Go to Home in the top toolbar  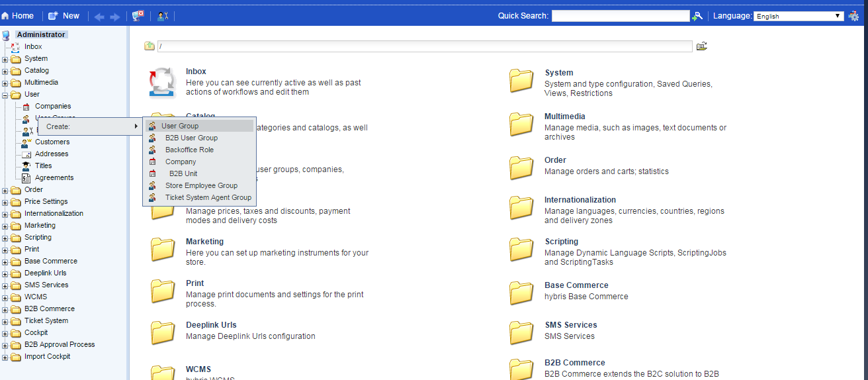pos(18,16)
